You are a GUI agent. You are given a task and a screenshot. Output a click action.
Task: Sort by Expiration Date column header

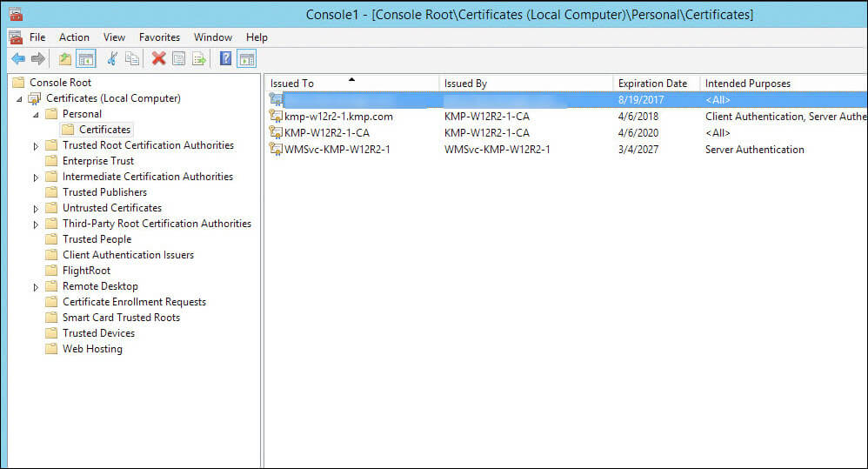(657, 84)
